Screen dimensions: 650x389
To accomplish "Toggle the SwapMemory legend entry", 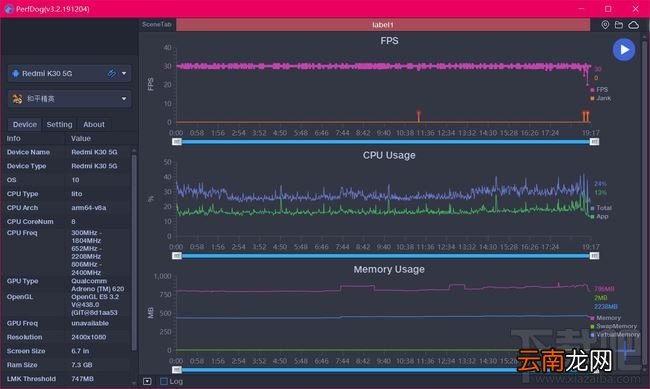I will 614,326.
